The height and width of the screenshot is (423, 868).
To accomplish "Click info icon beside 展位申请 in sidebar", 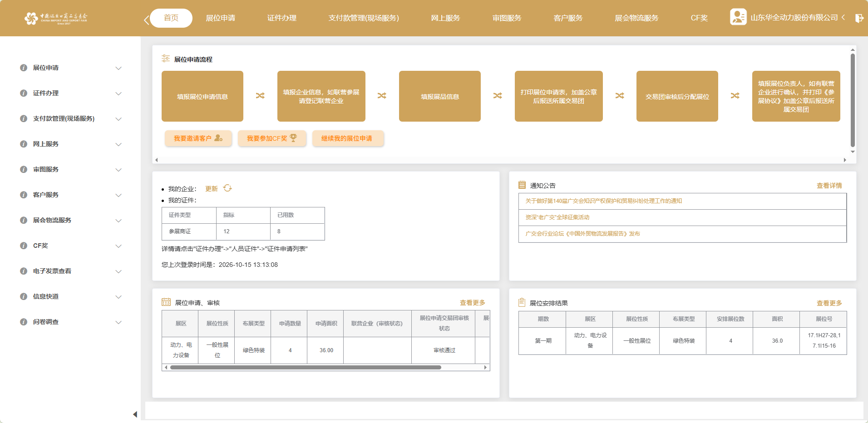I will point(24,68).
